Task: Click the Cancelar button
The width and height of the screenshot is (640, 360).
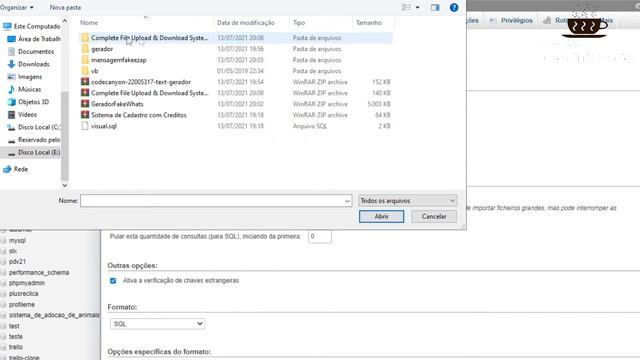Action: click(x=434, y=216)
